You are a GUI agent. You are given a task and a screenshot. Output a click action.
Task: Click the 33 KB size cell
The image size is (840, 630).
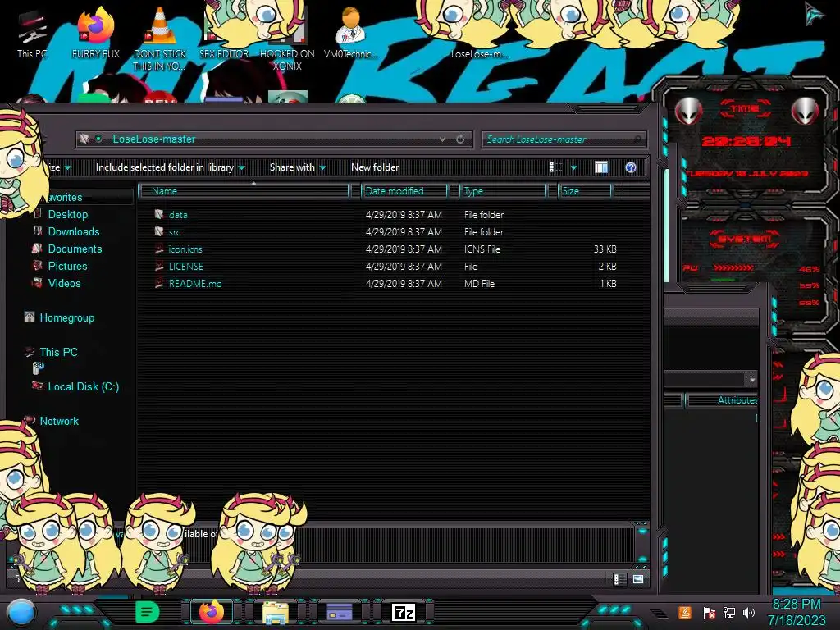click(605, 249)
